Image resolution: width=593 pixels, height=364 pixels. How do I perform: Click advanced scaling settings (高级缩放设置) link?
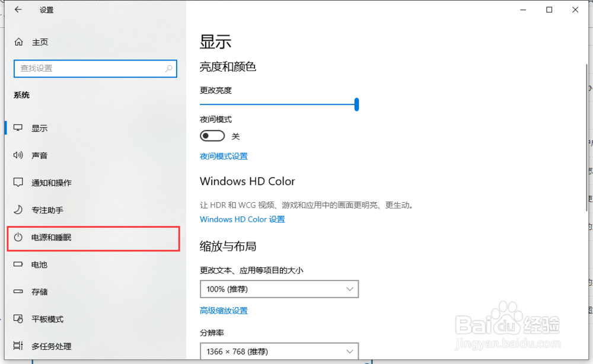[x=224, y=311]
